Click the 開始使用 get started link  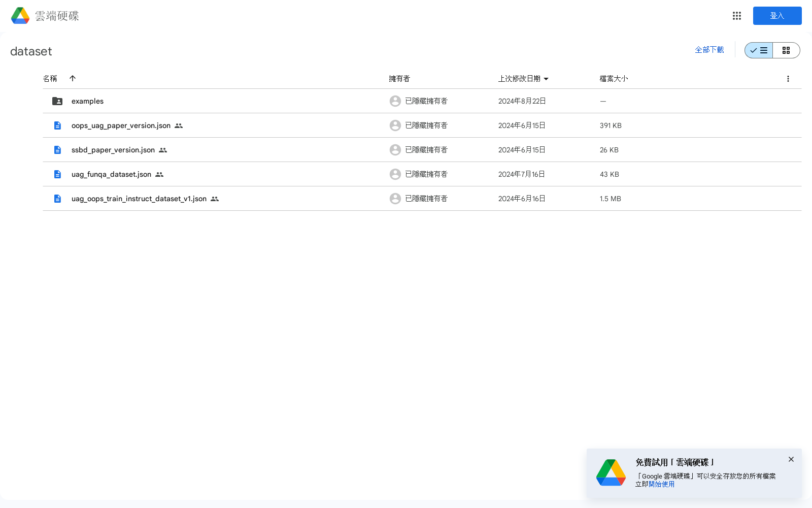(x=662, y=484)
